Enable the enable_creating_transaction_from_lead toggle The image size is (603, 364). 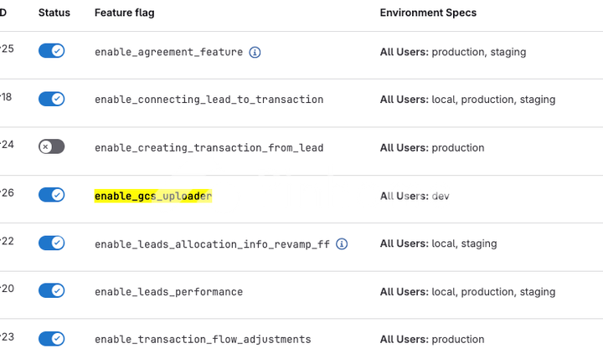51,146
